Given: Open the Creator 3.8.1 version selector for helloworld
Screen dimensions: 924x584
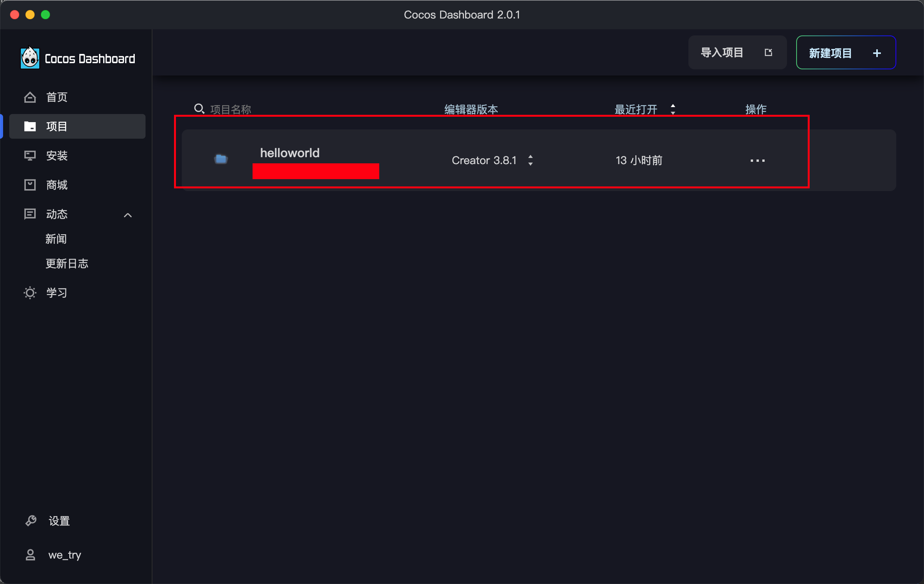Looking at the screenshot, I should click(531, 160).
